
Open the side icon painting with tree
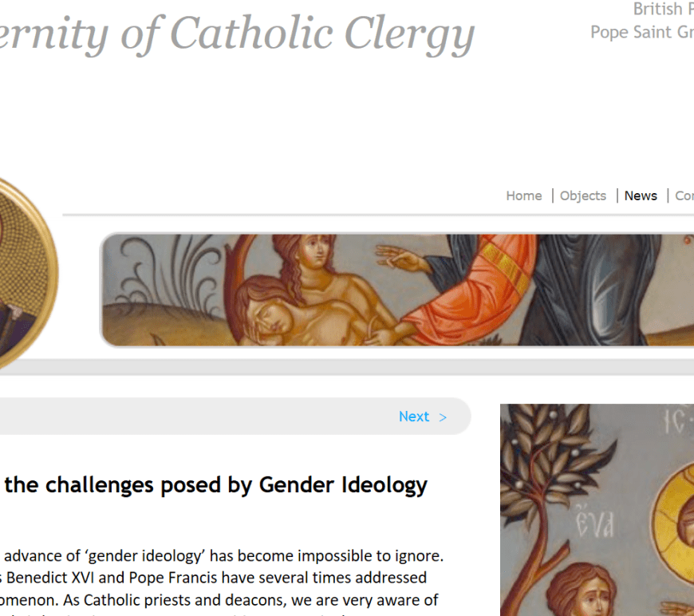coord(597,511)
